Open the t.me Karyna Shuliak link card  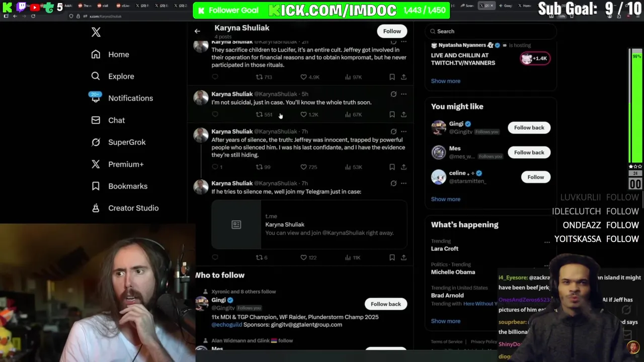309,224
